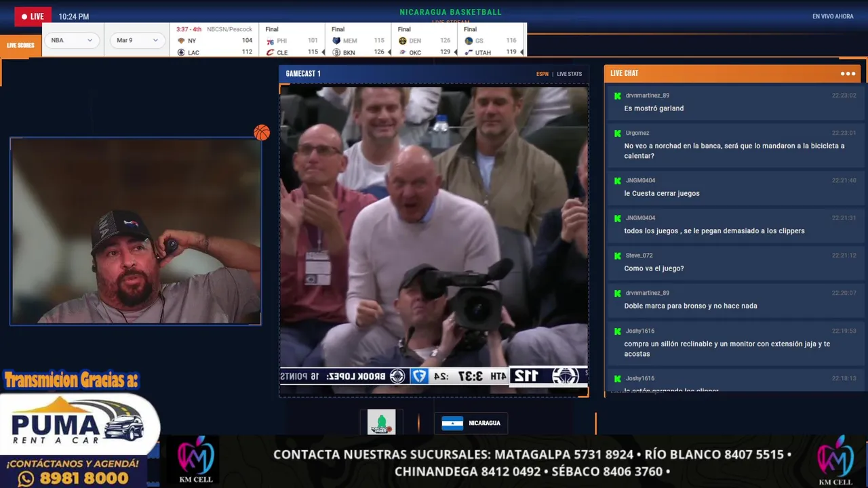Click Kick icon beside 'Es mostró garland' message

pyautogui.click(x=617, y=96)
